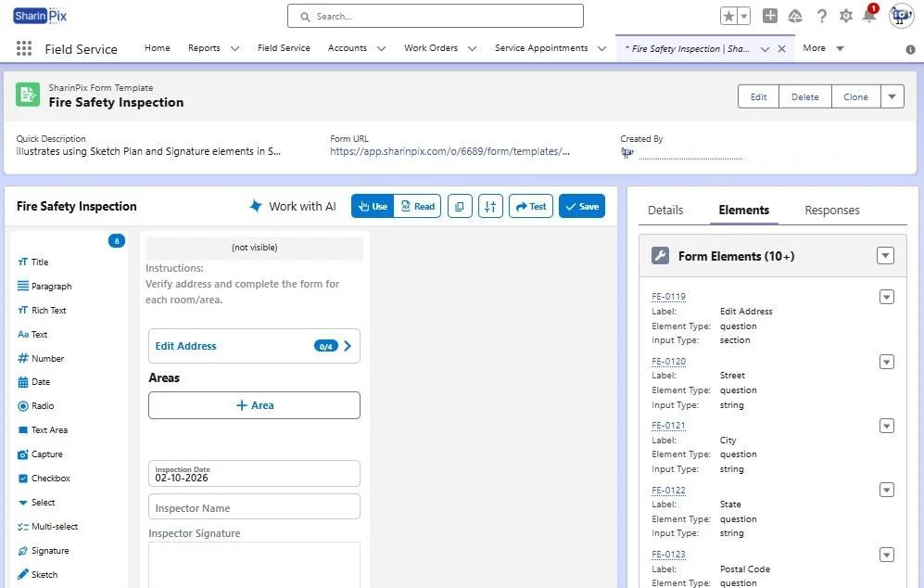Switch form to Use mode

point(373,207)
